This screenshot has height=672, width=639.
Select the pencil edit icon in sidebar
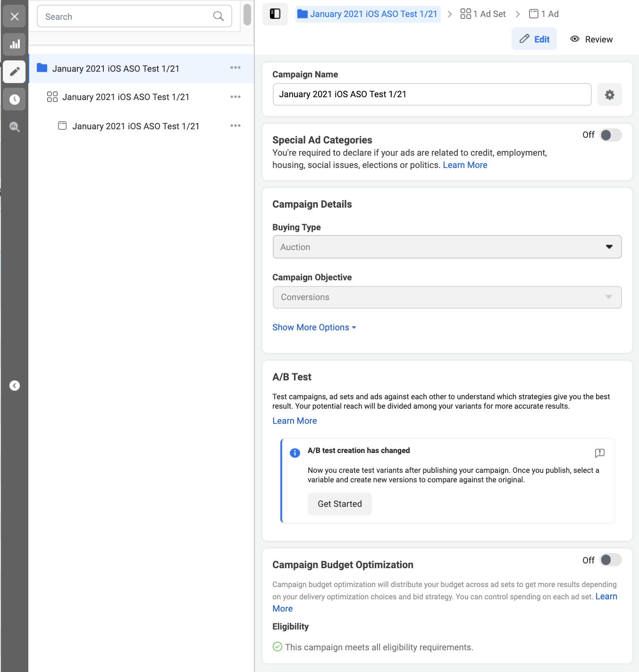[14, 72]
